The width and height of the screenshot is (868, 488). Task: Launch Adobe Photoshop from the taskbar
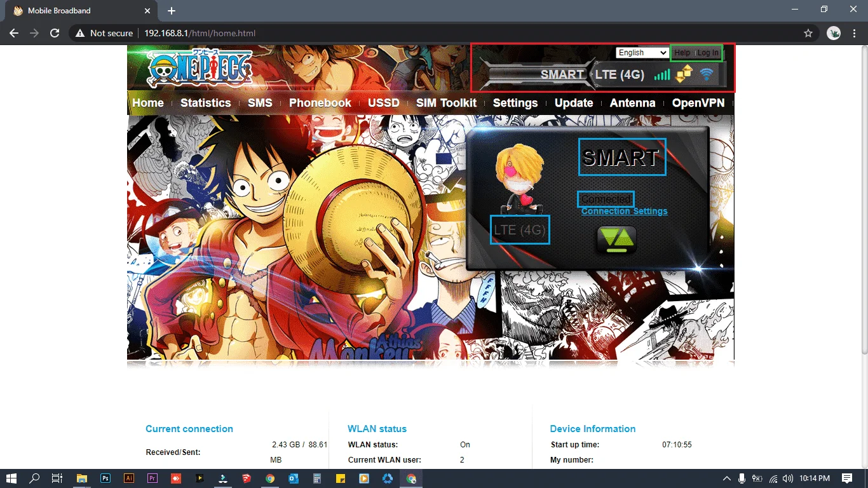(x=105, y=478)
